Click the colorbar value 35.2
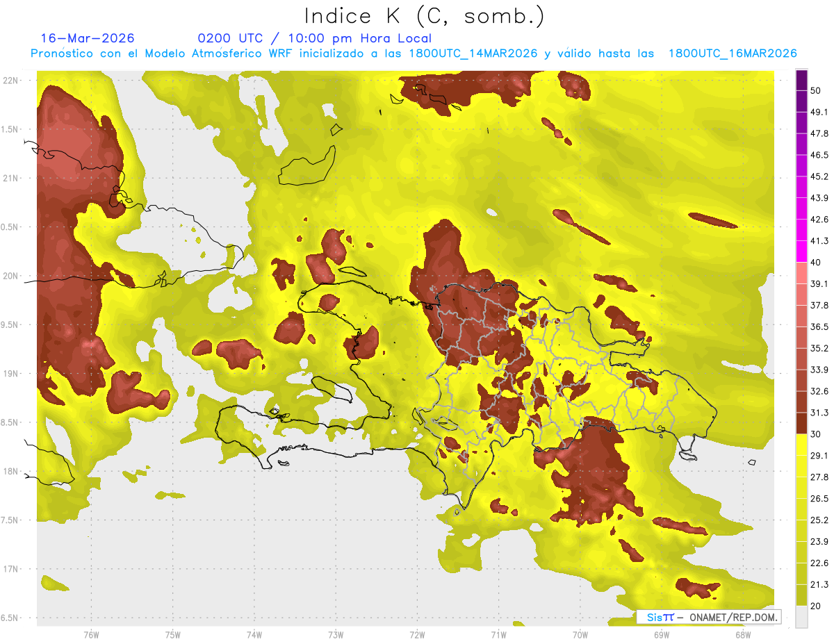 pyautogui.click(x=819, y=348)
